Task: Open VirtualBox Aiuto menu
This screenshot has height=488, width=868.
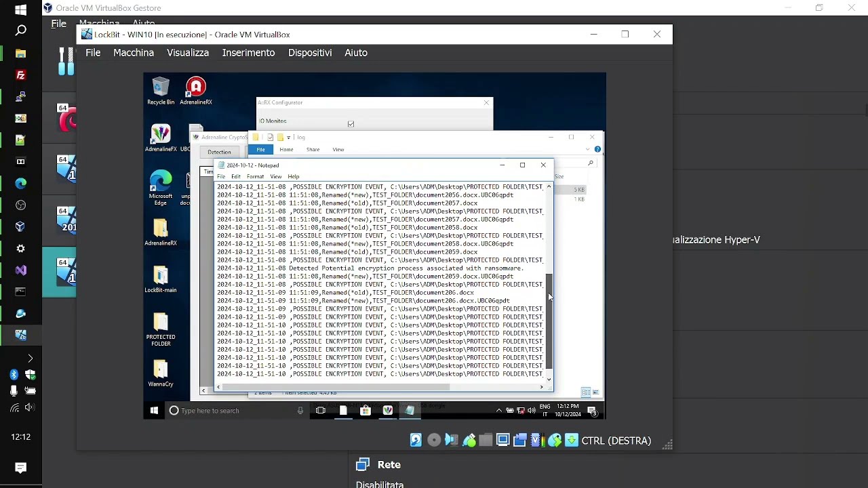Action: point(356,52)
